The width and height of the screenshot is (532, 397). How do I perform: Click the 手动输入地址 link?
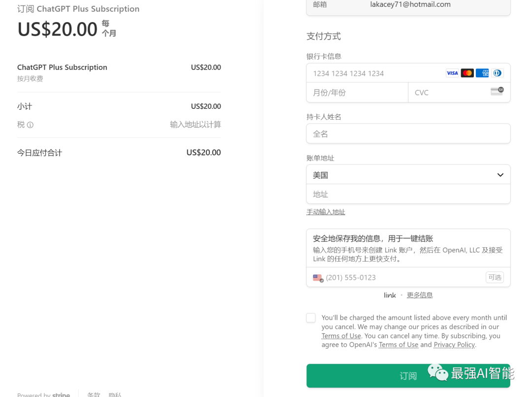(x=326, y=212)
